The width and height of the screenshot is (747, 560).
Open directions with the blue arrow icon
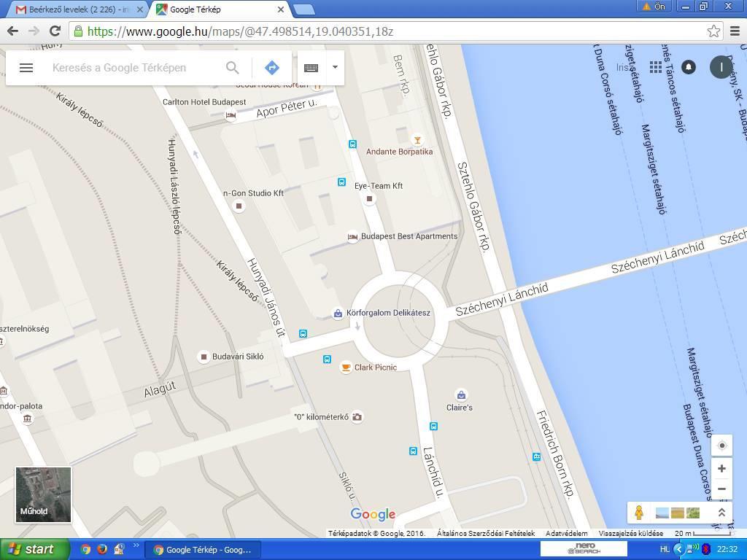(x=271, y=68)
